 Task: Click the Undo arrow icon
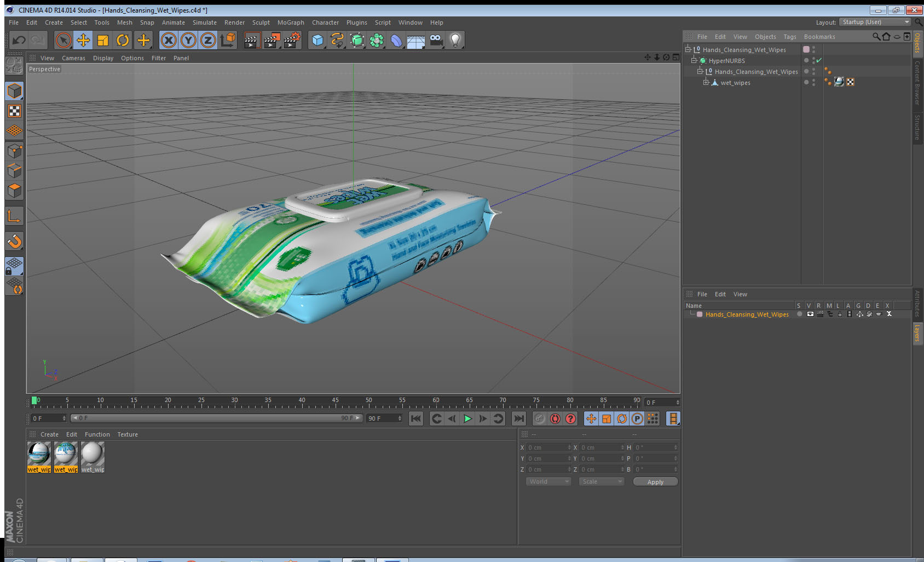coord(19,40)
